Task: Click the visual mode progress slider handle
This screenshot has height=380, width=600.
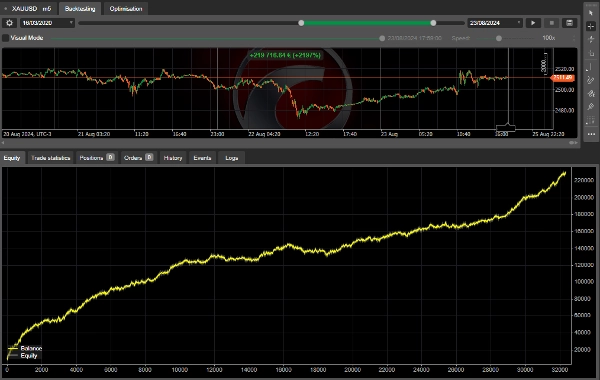Action: 382,38
